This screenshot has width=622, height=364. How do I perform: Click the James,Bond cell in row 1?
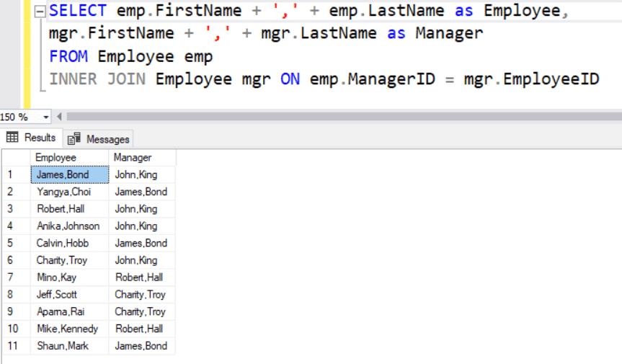(69, 174)
